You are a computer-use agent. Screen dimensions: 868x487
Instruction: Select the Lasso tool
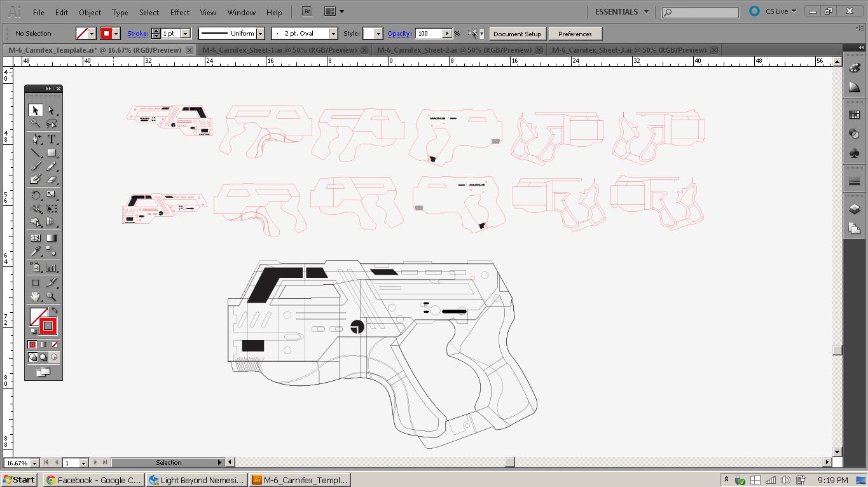point(52,123)
